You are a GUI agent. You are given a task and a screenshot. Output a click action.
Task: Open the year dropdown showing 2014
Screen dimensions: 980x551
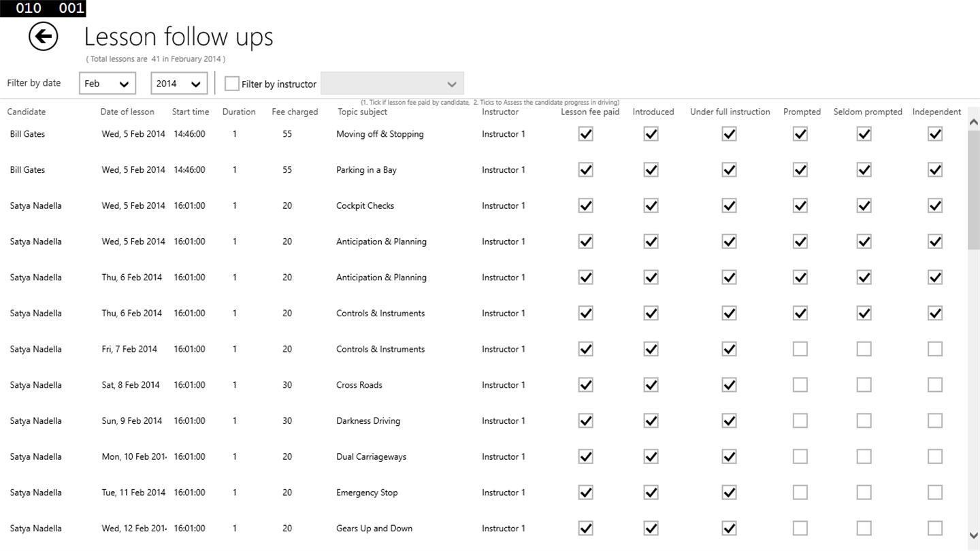click(x=179, y=84)
